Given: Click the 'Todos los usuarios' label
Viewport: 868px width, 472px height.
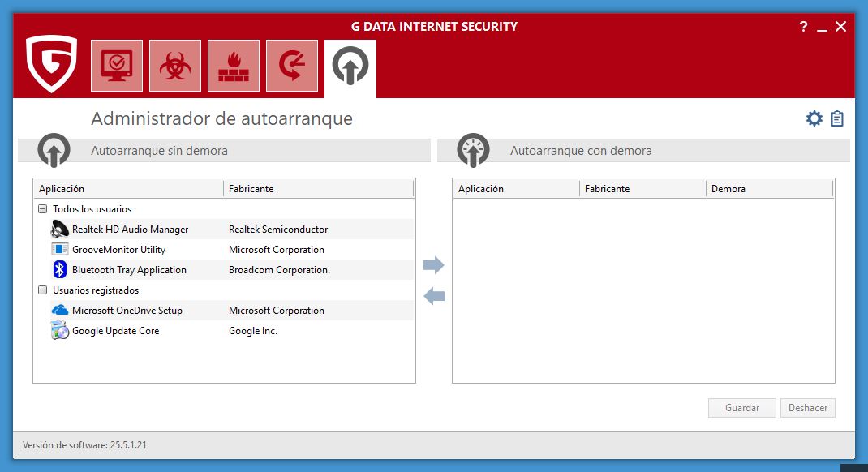Looking at the screenshot, I should pyautogui.click(x=92, y=209).
